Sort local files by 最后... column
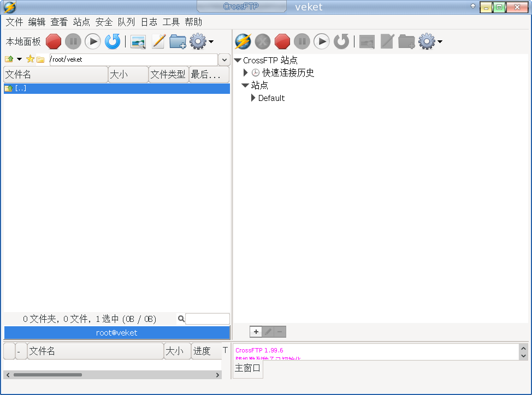 point(209,75)
